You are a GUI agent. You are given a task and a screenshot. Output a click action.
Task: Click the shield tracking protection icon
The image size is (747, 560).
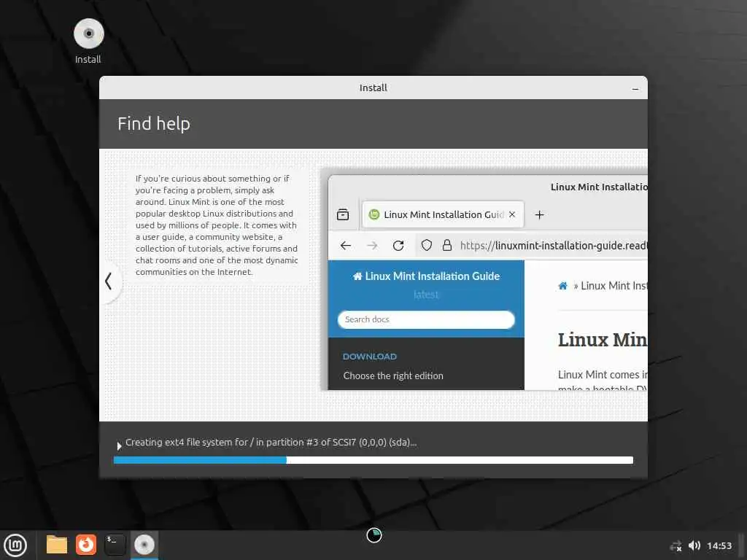click(426, 245)
